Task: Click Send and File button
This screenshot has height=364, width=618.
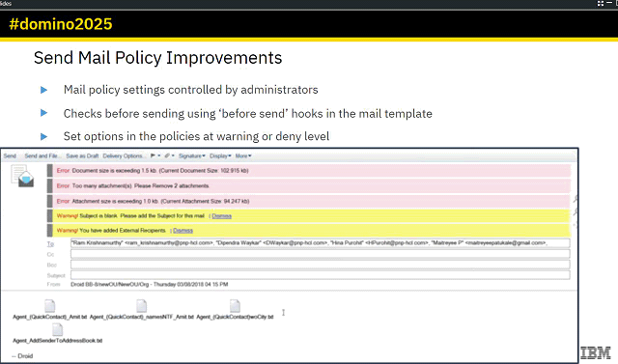Action: tap(42, 156)
